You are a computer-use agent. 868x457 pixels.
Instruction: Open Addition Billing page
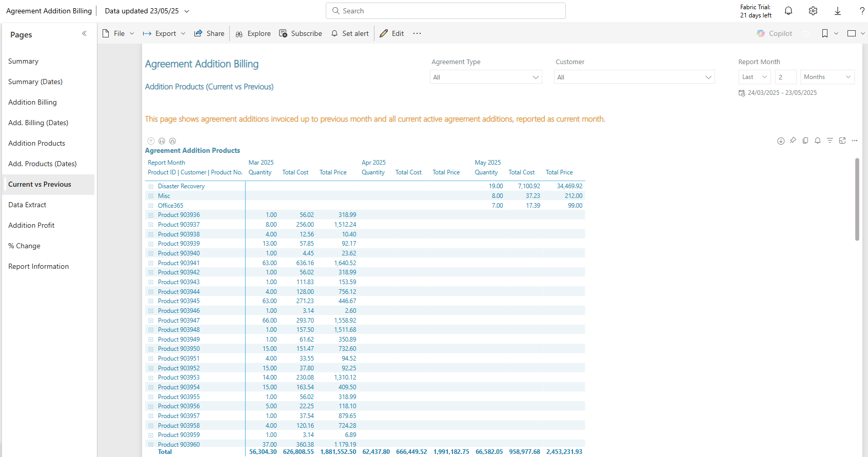48,102
